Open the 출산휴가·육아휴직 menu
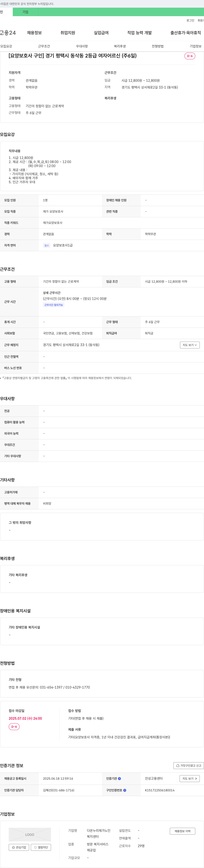The height and width of the screenshot is (868, 204). pyautogui.click(x=186, y=33)
